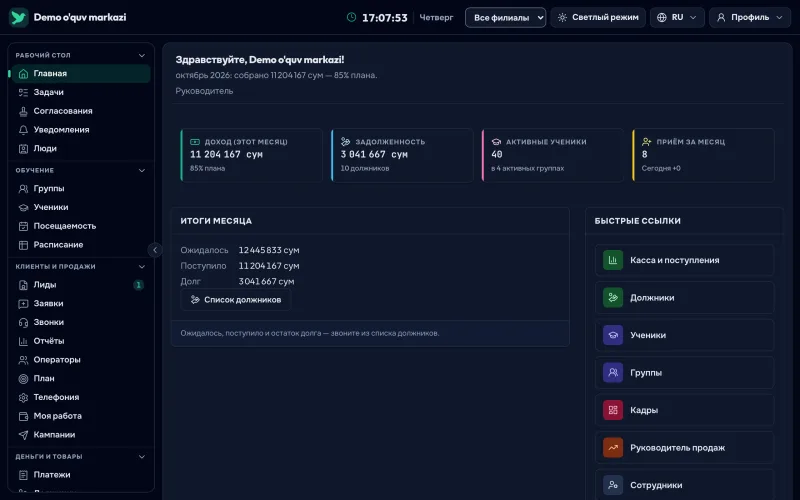Click the receipt icon next to Платежи

point(23,475)
